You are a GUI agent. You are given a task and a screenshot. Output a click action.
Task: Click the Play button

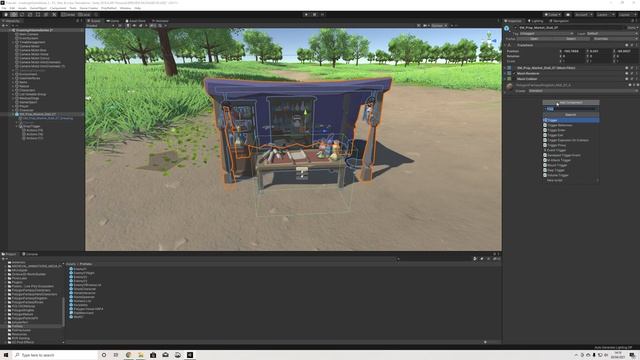click(306, 15)
